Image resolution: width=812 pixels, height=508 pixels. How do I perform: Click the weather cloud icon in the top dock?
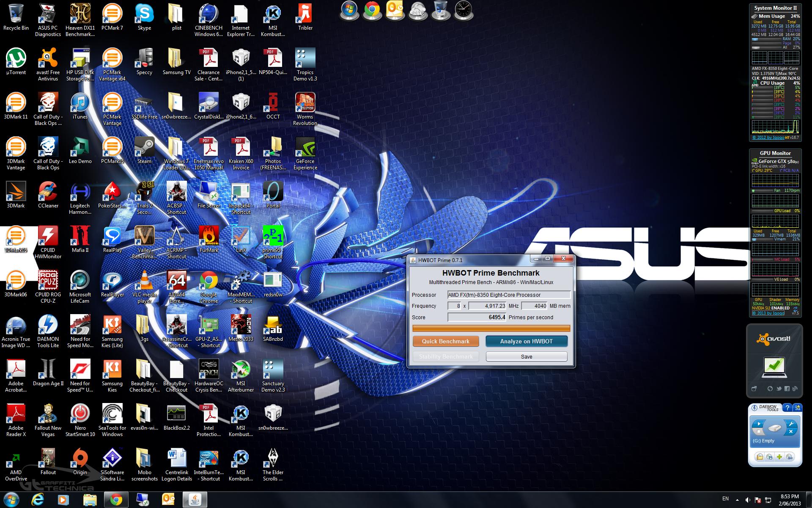(417, 10)
